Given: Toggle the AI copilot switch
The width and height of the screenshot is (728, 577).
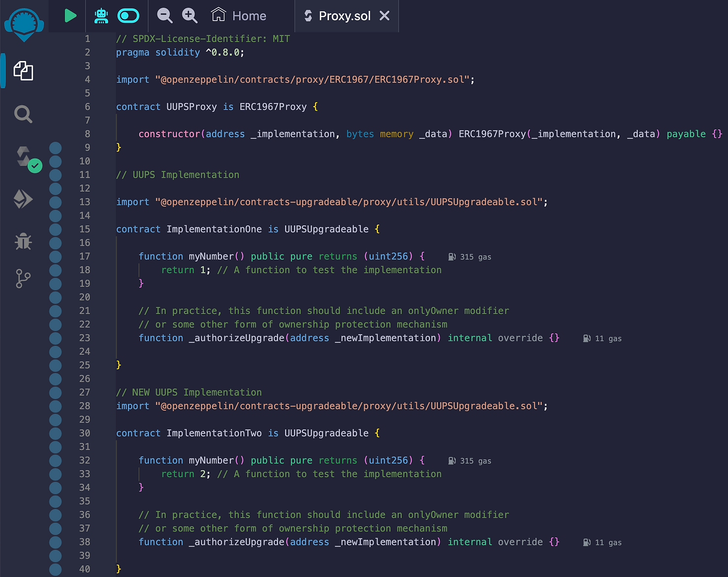Looking at the screenshot, I should pyautogui.click(x=128, y=16).
